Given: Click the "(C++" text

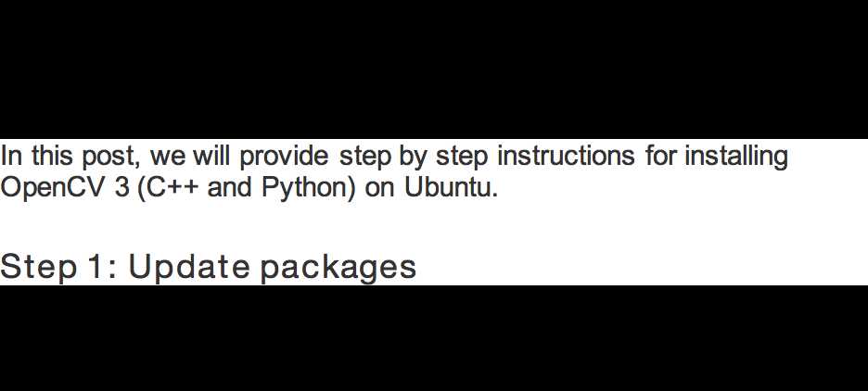Looking at the screenshot, I should click(167, 188).
